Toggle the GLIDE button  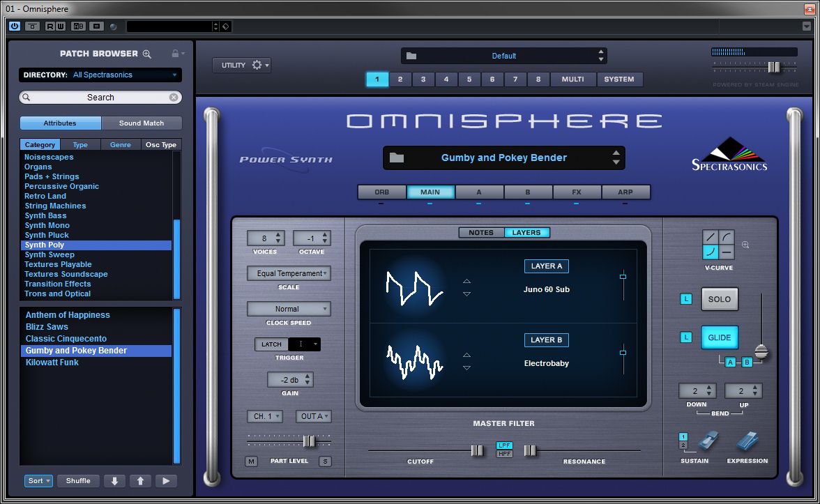(x=720, y=337)
